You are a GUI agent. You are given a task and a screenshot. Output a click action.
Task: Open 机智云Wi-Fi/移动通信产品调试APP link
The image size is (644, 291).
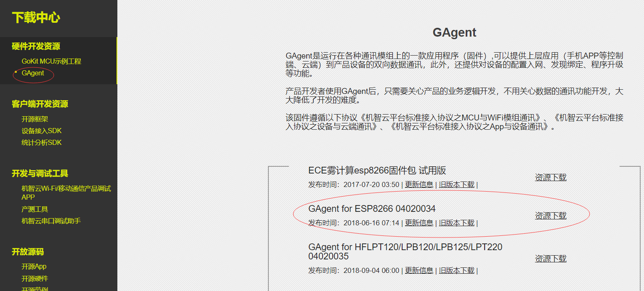coord(66,193)
